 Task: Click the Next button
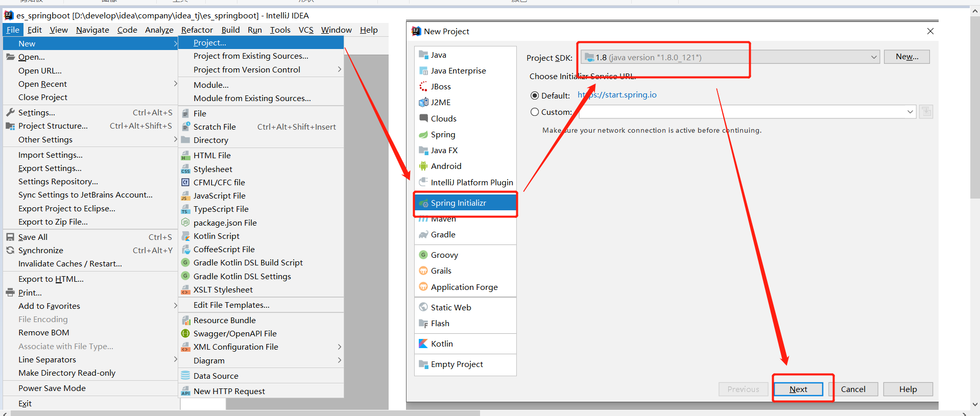click(x=798, y=389)
